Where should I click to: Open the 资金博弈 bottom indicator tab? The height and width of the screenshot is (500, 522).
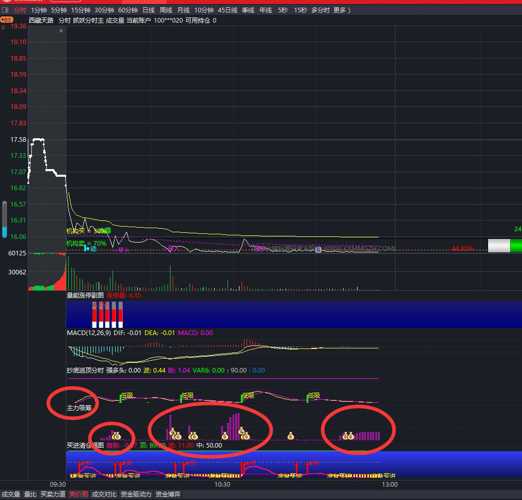169,494
